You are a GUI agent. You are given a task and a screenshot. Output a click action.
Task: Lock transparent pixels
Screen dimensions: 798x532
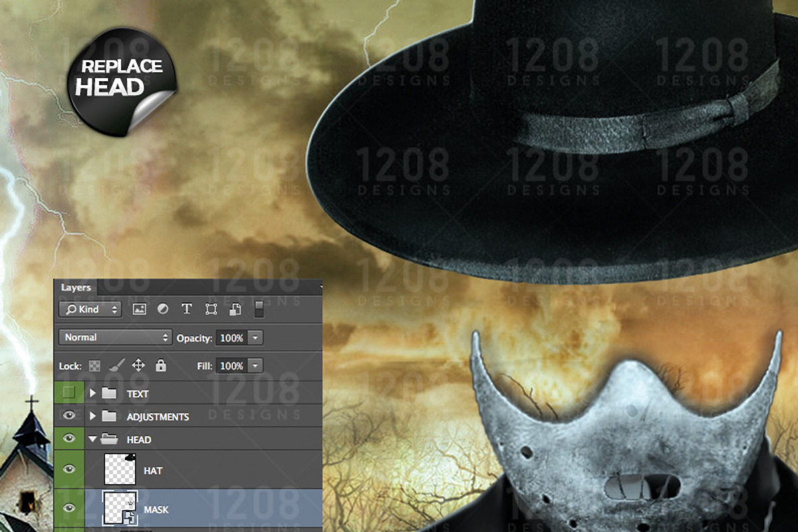(x=94, y=366)
